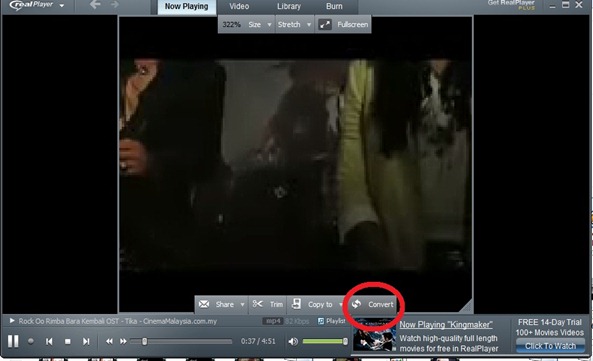Go forward with the right arrow
The image size is (593, 361).
click(x=115, y=5)
